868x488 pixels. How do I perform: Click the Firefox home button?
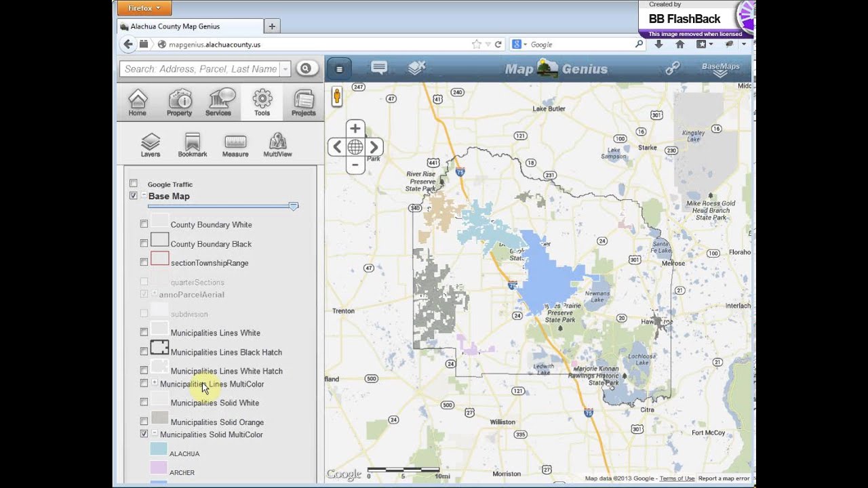pos(680,44)
